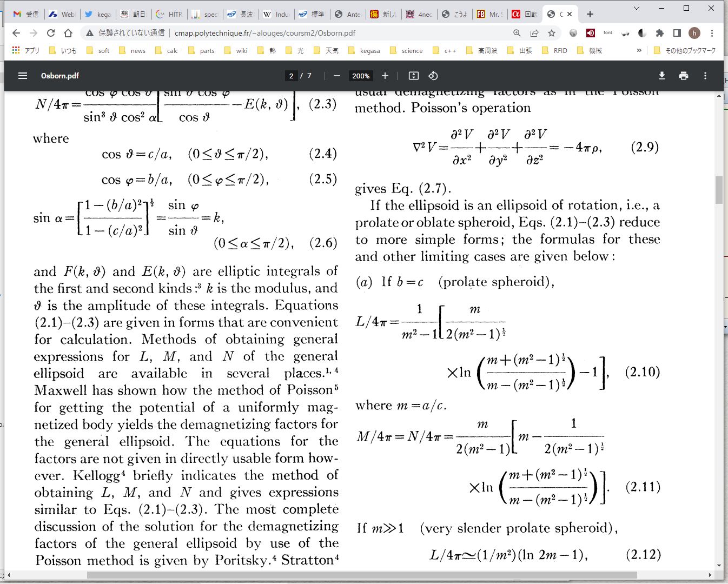Click the red speaker extension icon
The height and width of the screenshot is (584, 728).
click(591, 33)
